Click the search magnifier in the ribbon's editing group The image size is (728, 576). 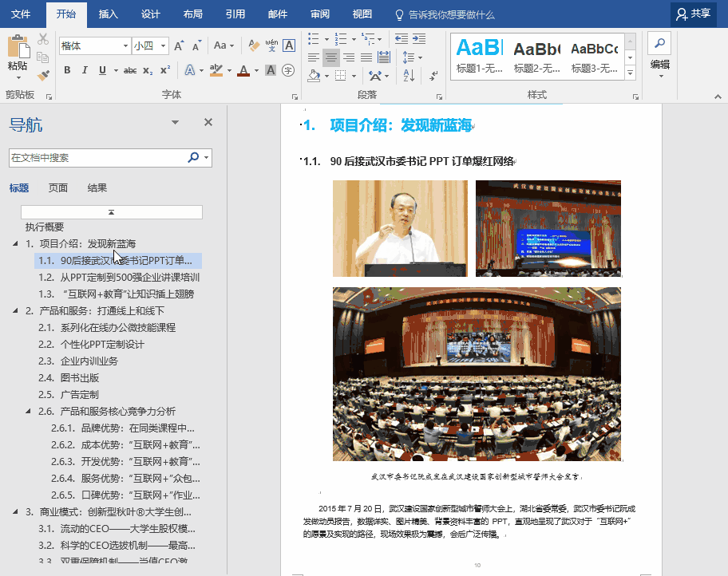659,43
